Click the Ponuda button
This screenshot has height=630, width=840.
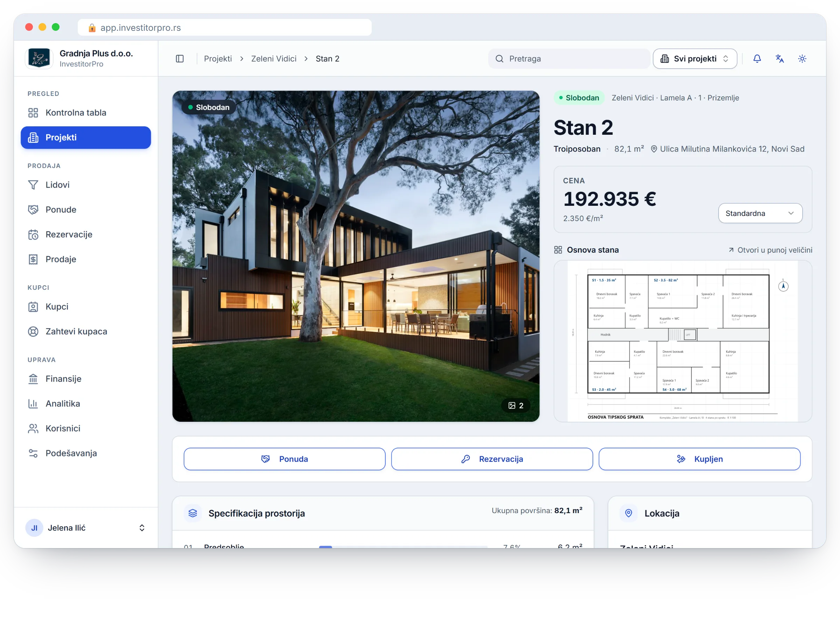[285, 459]
